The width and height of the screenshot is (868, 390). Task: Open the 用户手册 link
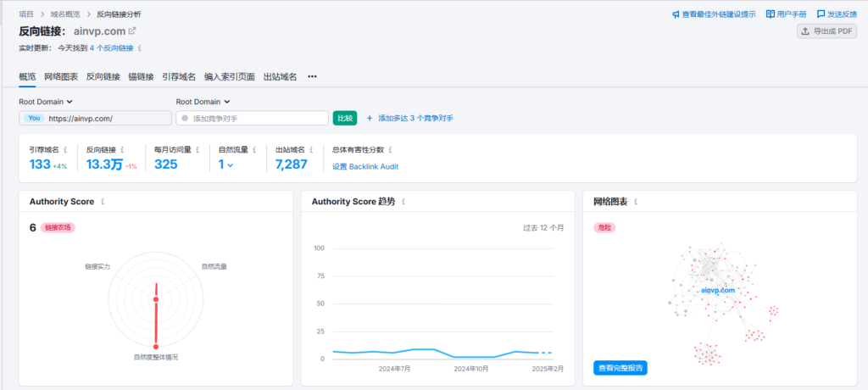(x=792, y=14)
